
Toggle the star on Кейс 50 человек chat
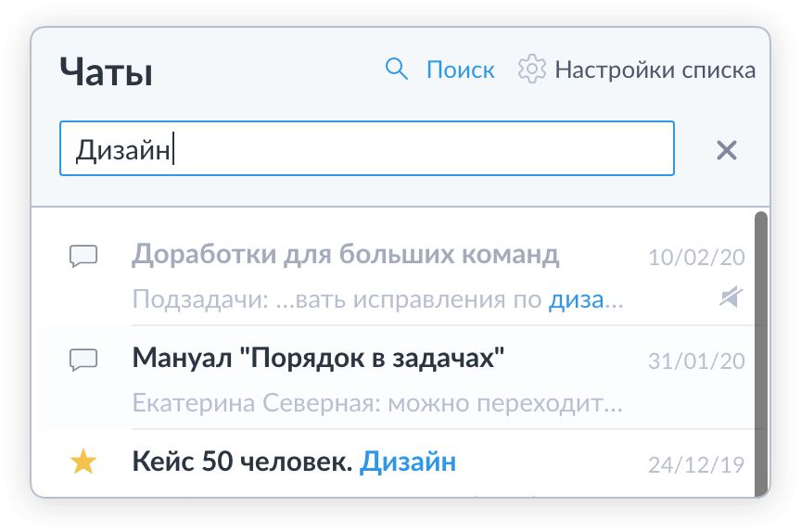click(84, 462)
